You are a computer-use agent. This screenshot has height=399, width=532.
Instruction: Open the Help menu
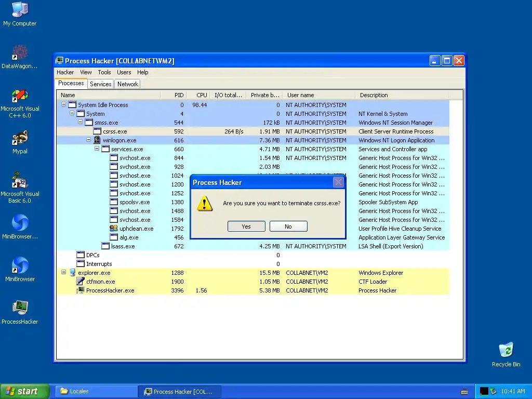(x=142, y=72)
